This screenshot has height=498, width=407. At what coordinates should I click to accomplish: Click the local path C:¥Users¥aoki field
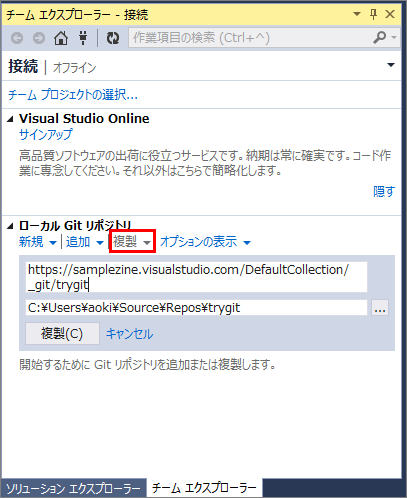(196, 308)
